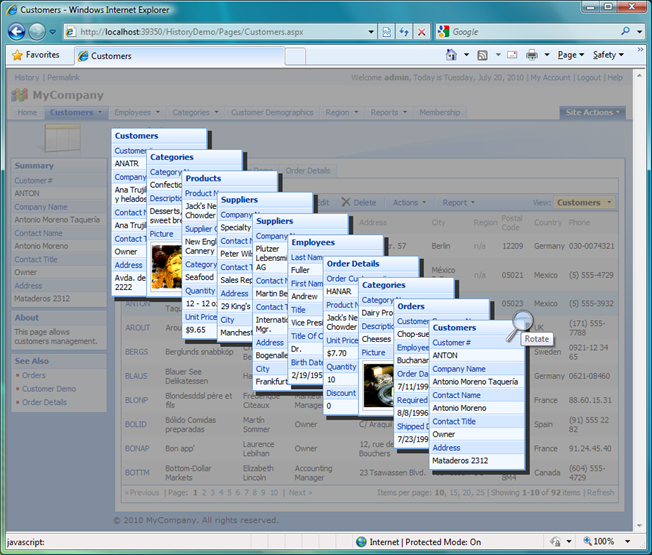Open the Safety menu
Screen dimensions: 652x555
pyautogui.click(x=608, y=55)
